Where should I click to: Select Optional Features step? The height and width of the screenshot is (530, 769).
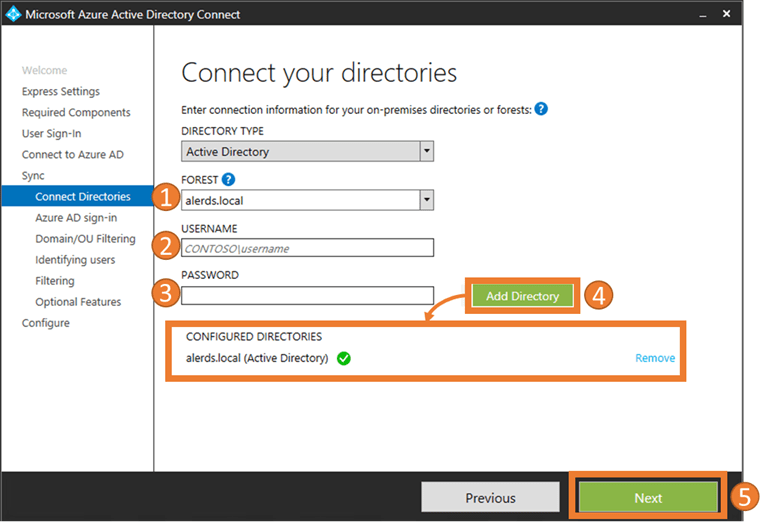pos(78,302)
